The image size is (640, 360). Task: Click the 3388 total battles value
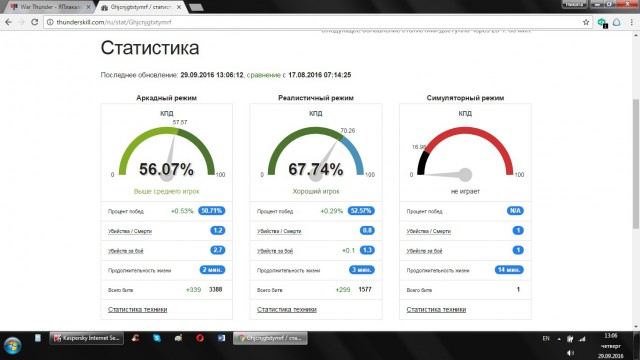(216, 289)
